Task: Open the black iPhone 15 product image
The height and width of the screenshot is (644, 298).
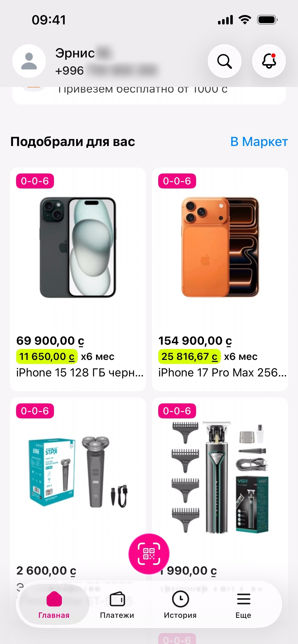Action: click(x=78, y=247)
